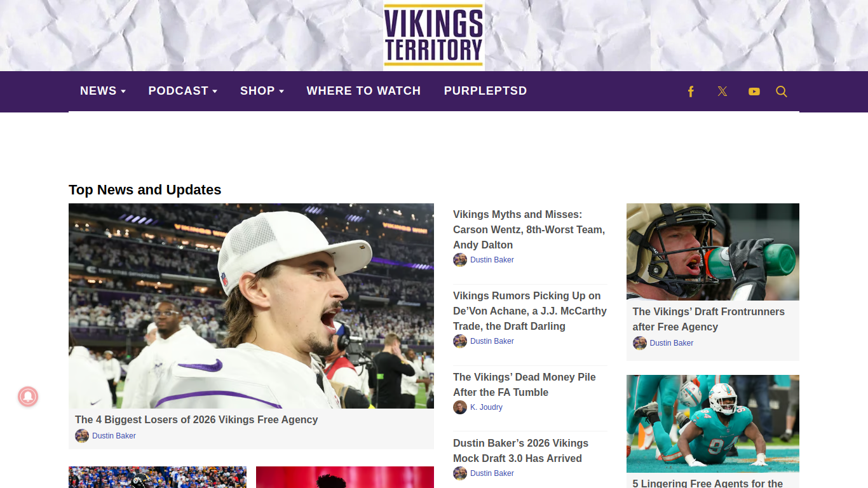Open the YouTube channel icon
Viewport: 868px width, 488px height.
(754, 91)
